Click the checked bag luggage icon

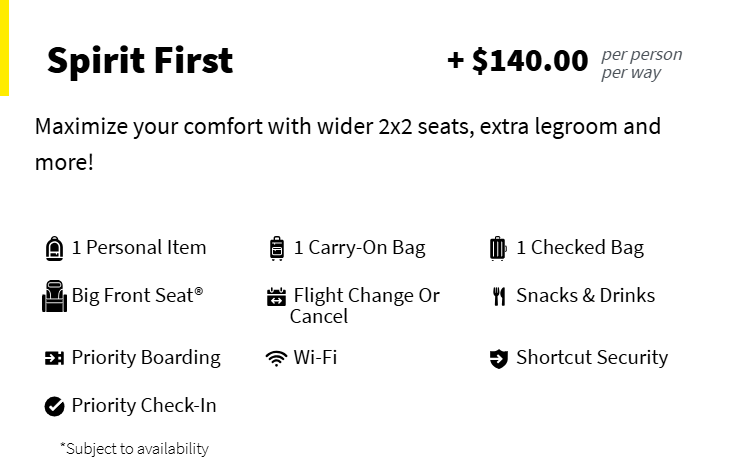coord(498,249)
